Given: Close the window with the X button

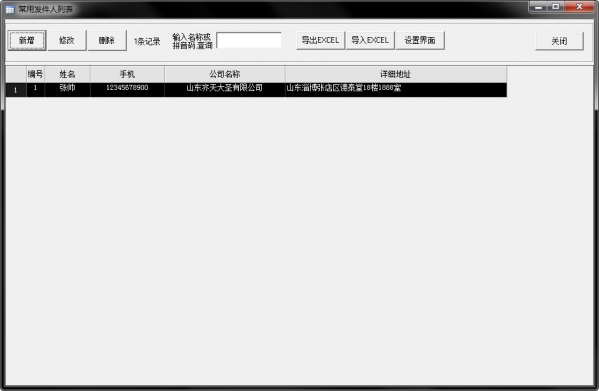Looking at the screenshot, I should click(x=579, y=7).
